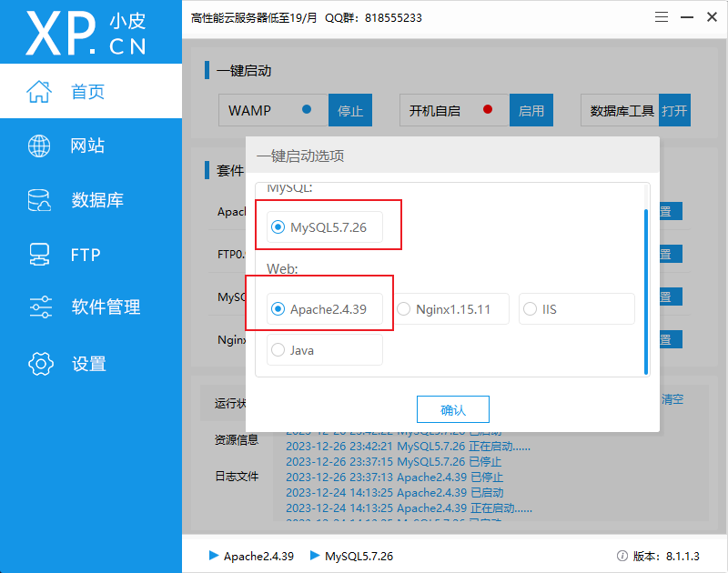Click the 一键启动 section heading
728x573 pixels.
coord(244,71)
